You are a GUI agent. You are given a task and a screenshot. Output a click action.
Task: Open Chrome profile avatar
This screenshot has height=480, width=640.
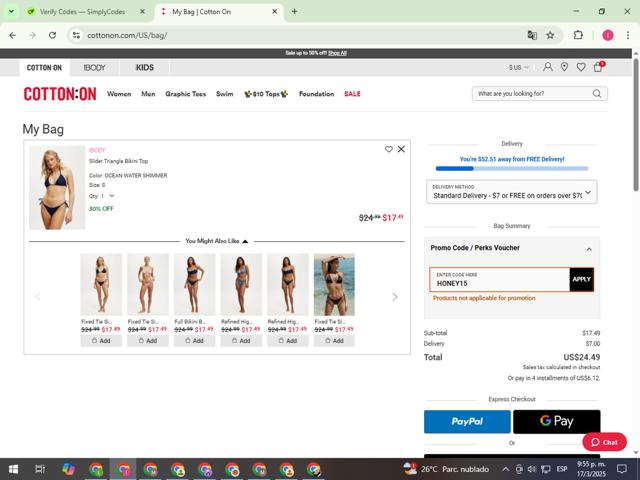click(x=608, y=35)
